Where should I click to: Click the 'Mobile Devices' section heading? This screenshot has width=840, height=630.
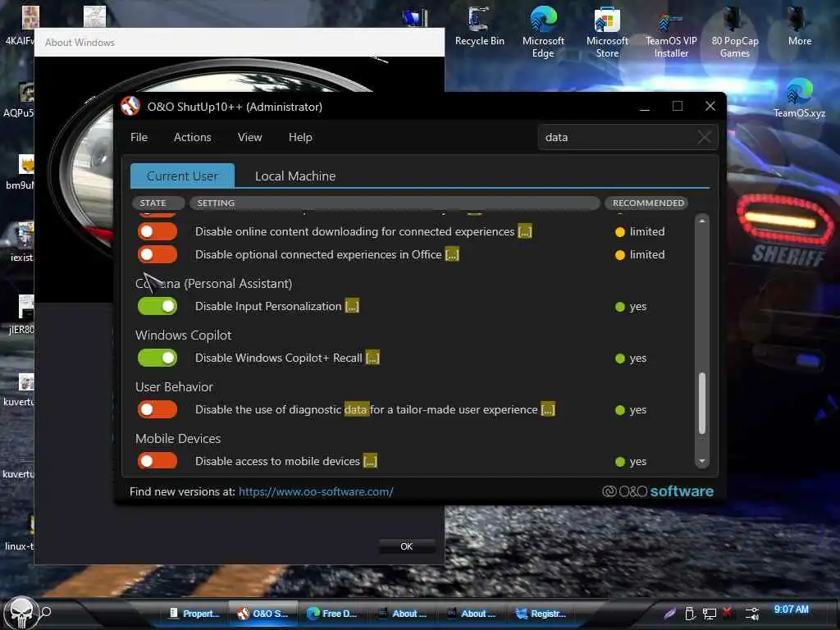click(178, 439)
